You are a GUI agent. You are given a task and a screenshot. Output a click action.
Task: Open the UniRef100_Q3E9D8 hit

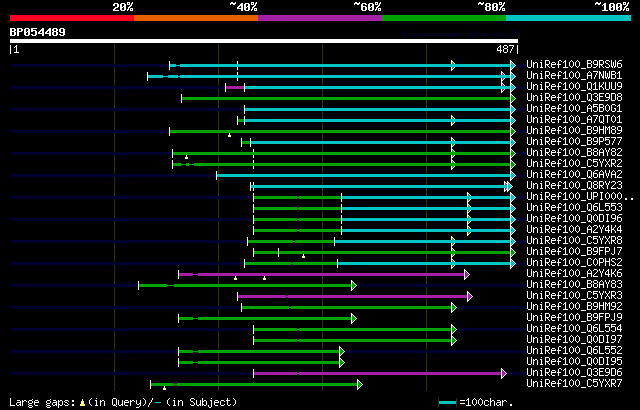point(574,98)
